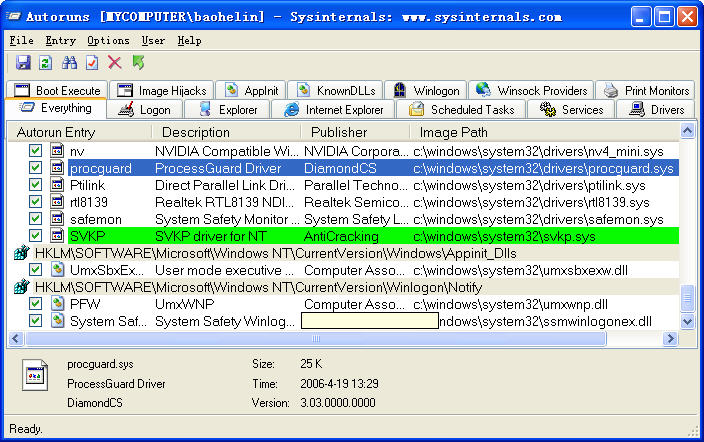Toggle the PFW entry checkbox
Viewport: 704px width, 442px height.
coord(35,304)
